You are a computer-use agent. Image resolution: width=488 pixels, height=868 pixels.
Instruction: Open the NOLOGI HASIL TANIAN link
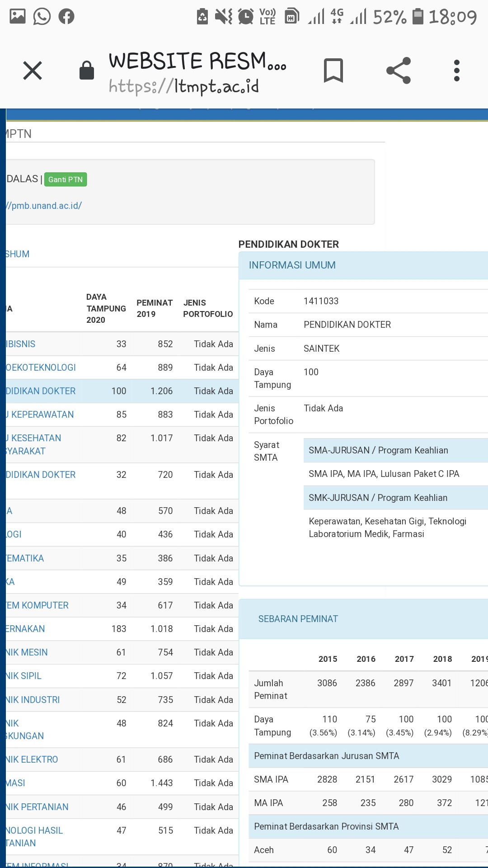click(35, 837)
